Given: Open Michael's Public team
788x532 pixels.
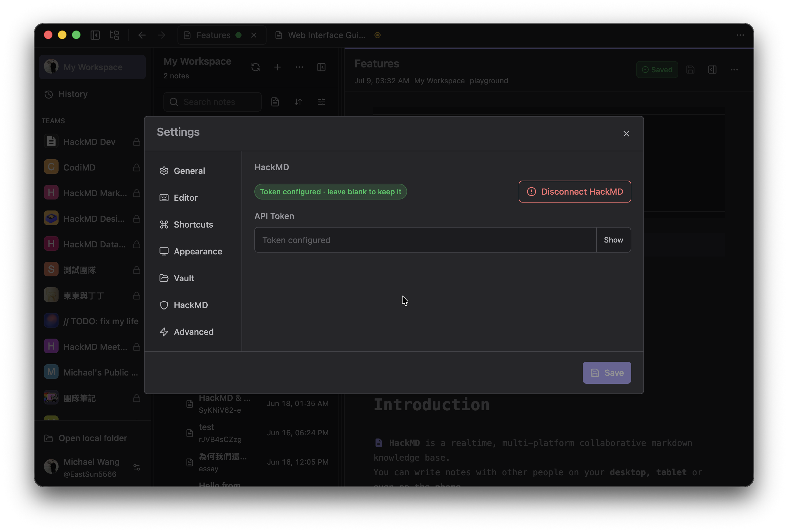Looking at the screenshot, I should (100, 372).
